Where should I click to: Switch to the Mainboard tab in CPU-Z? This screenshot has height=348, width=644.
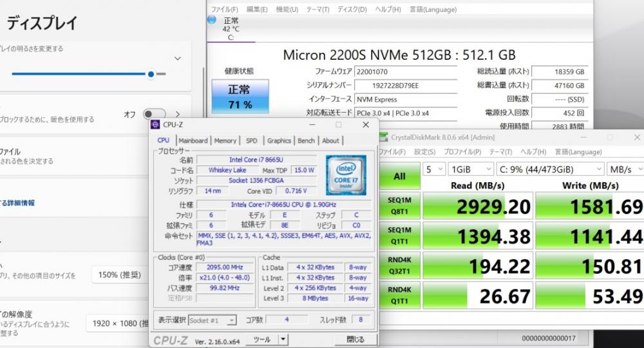[193, 140]
